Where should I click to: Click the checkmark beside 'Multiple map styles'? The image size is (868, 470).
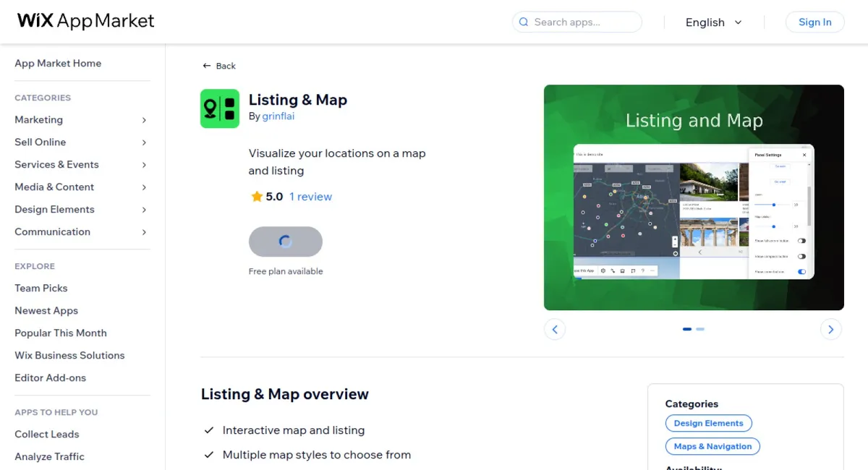pos(209,455)
